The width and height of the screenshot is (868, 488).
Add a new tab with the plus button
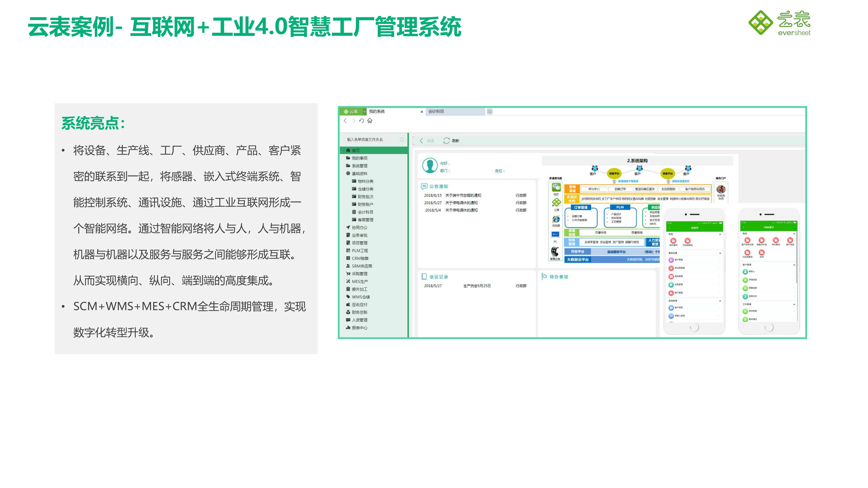[x=490, y=111]
